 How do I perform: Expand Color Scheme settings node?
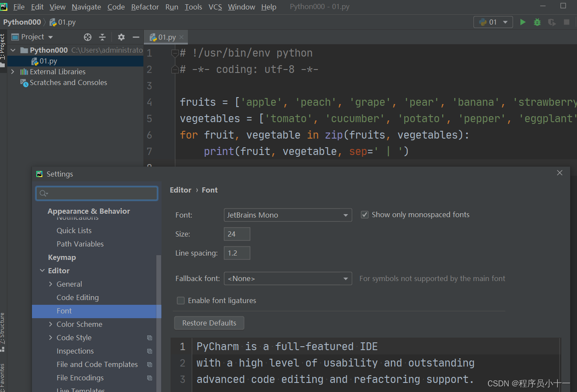coord(51,324)
